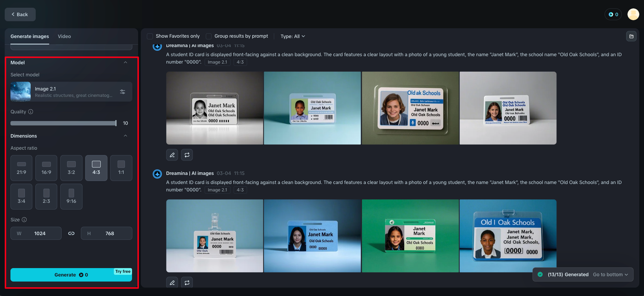Click edit pencil icon under second result
Screen dimensions: 644x296
click(x=172, y=283)
